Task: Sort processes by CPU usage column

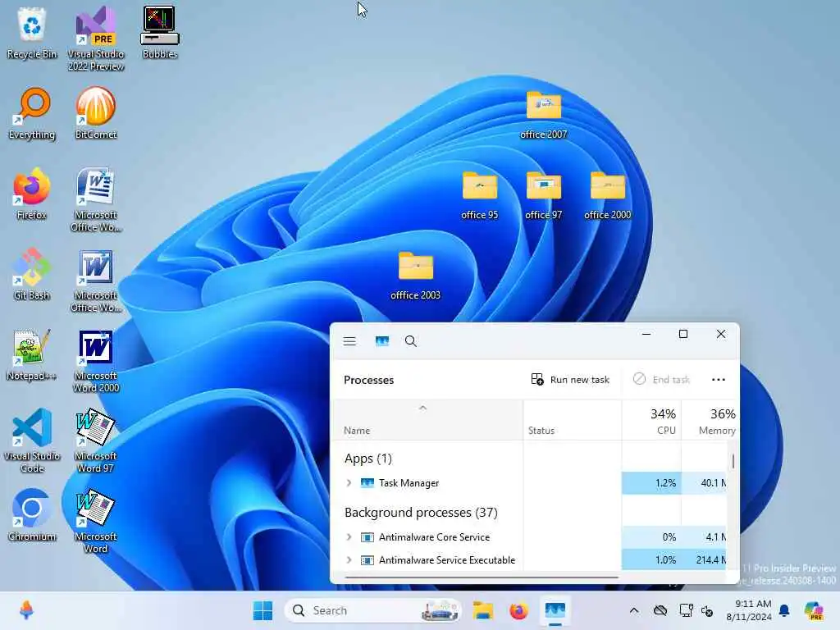Action: click(651, 421)
